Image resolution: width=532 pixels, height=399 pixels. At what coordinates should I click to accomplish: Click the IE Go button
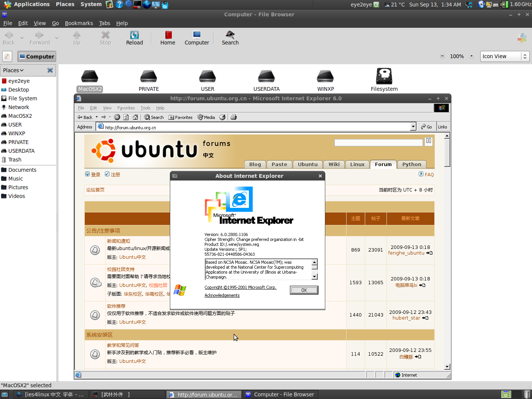426,127
